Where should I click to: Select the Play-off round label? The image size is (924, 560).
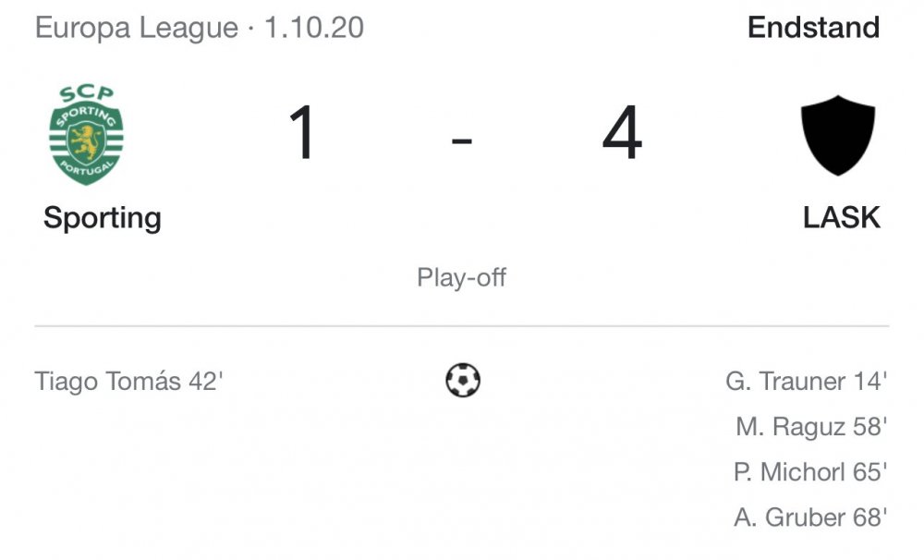tap(461, 277)
